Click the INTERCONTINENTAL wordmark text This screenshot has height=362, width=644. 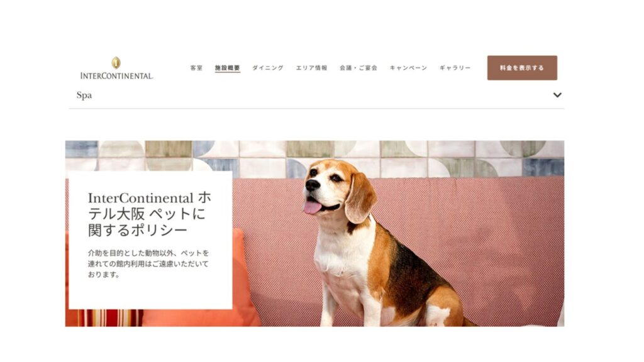pos(116,75)
